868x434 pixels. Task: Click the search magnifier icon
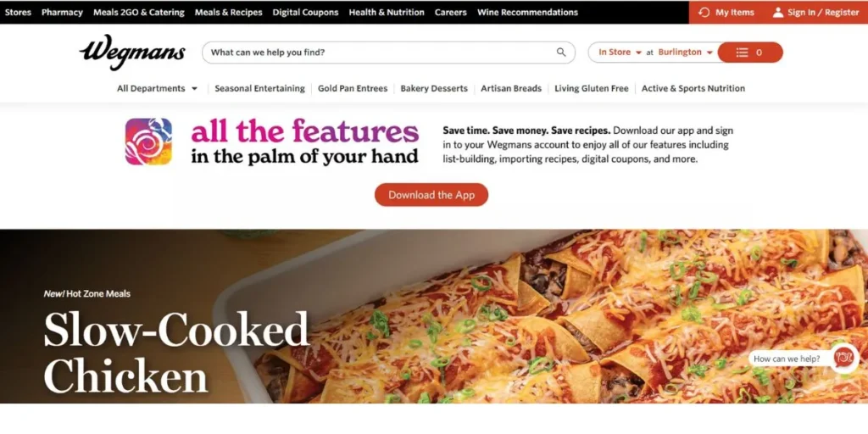pos(561,52)
